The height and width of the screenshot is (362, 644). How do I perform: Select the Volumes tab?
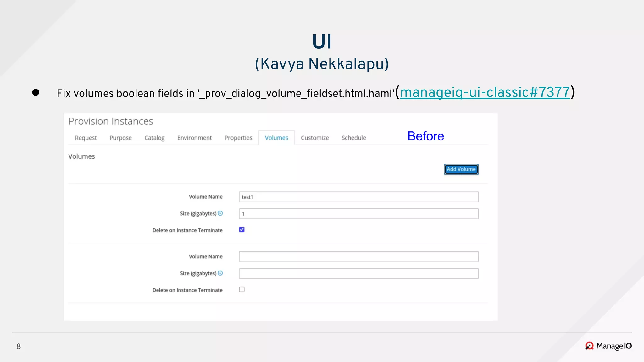[x=276, y=138]
